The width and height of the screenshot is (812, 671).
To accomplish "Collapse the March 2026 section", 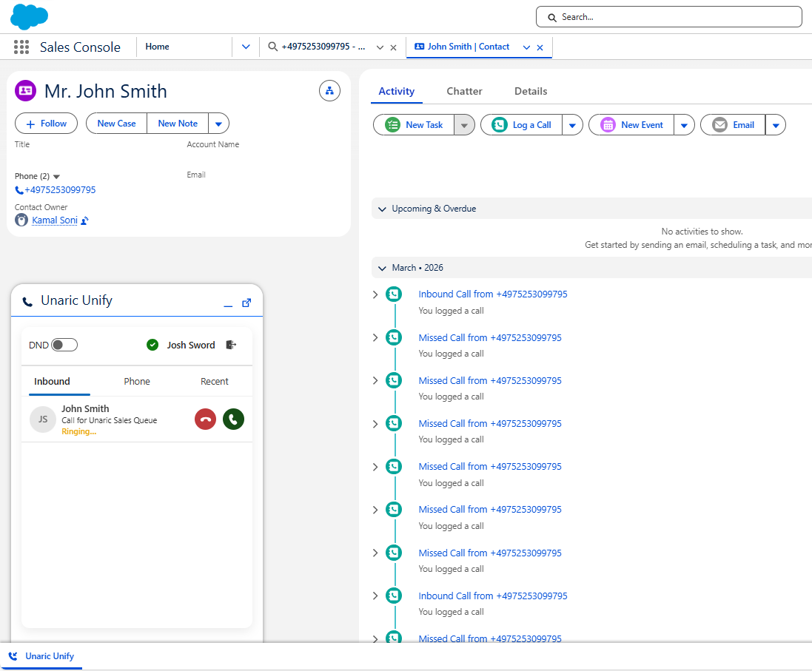I will click(382, 269).
